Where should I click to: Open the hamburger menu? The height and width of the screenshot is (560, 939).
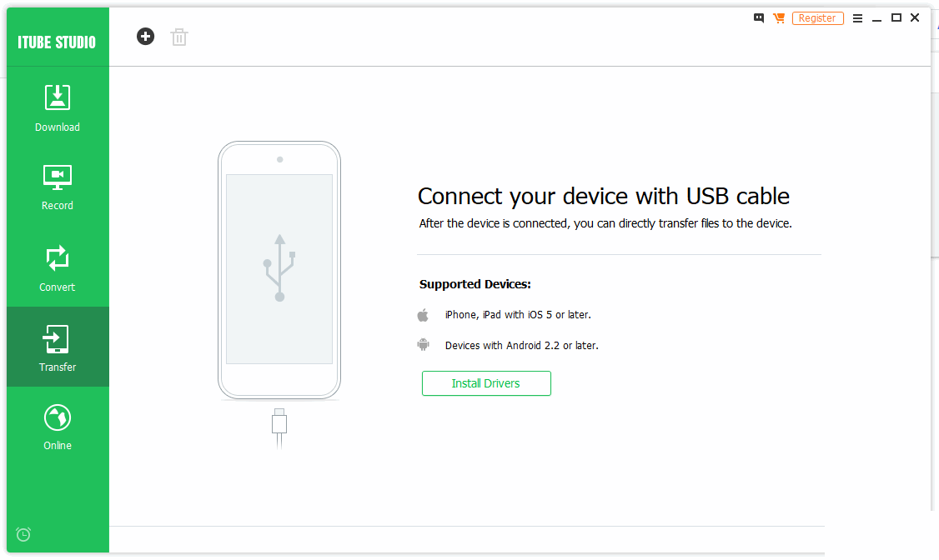click(857, 18)
